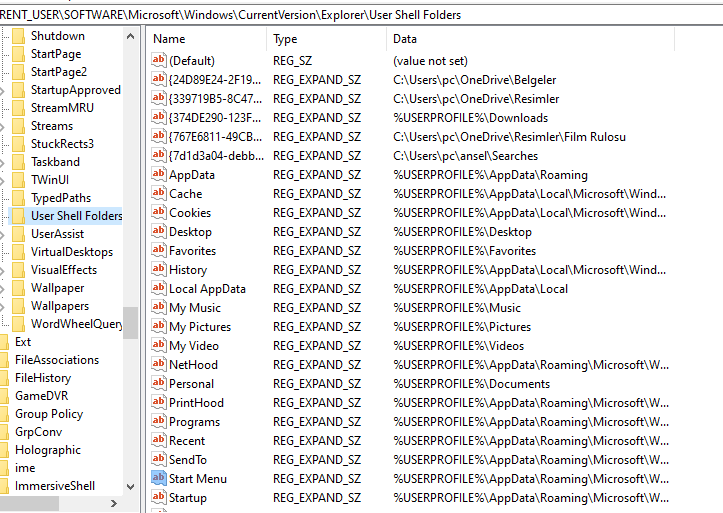Click the string icon of History value
This screenshot has width=723, height=513.
coord(158,269)
